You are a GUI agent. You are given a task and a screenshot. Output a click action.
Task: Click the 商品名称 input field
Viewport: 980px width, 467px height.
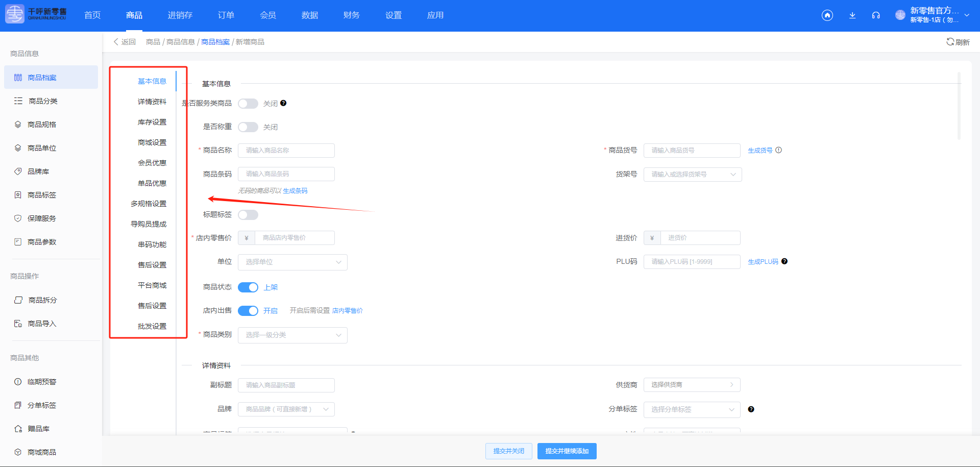point(286,151)
